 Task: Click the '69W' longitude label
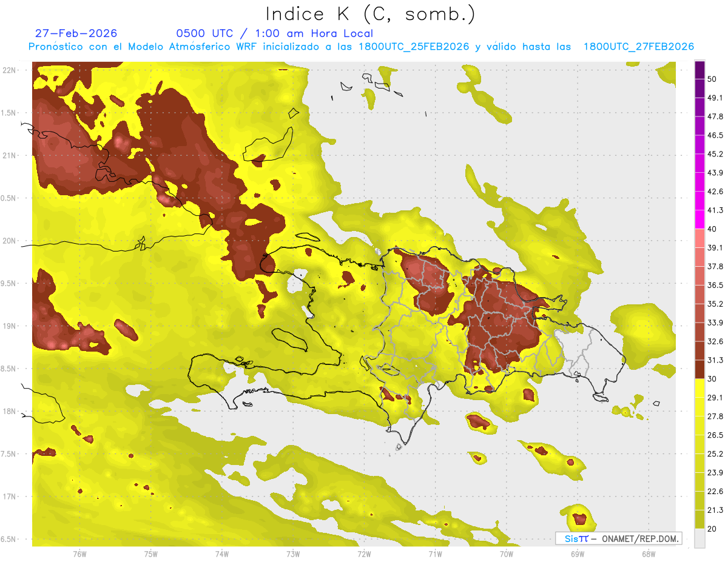click(578, 554)
